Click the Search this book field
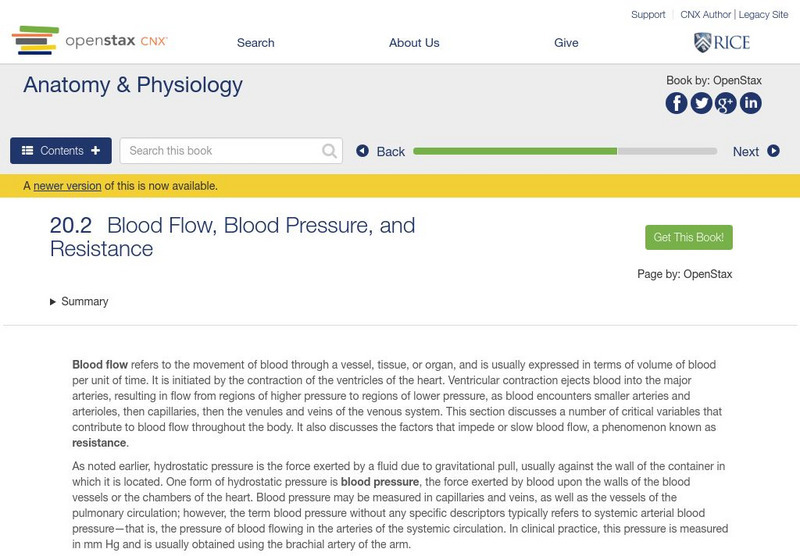 (222, 151)
